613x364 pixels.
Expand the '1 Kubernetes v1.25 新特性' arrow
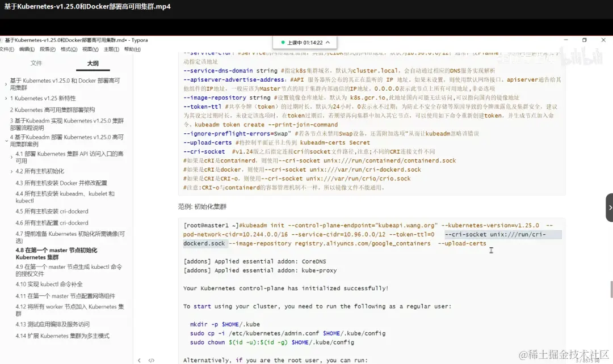click(6, 99)
